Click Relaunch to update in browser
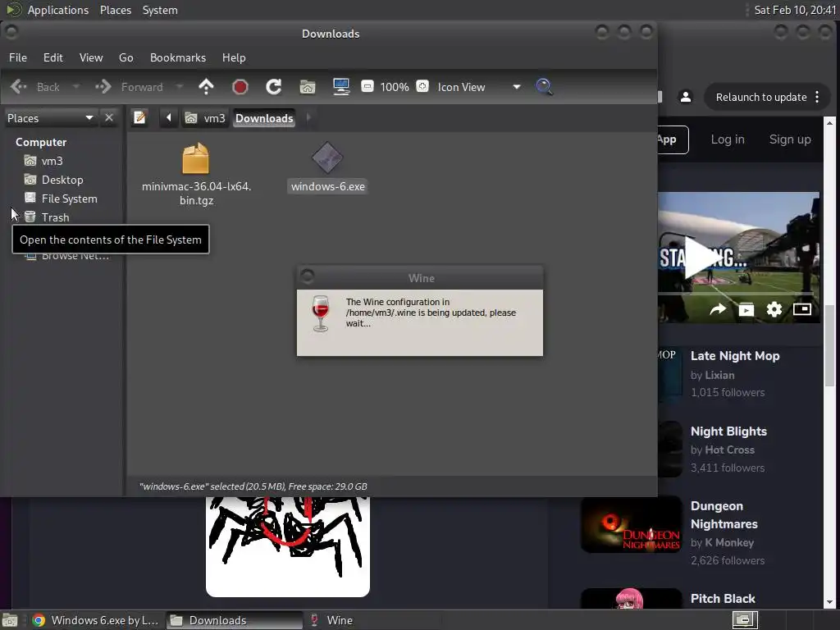 [x=760, y=97]
